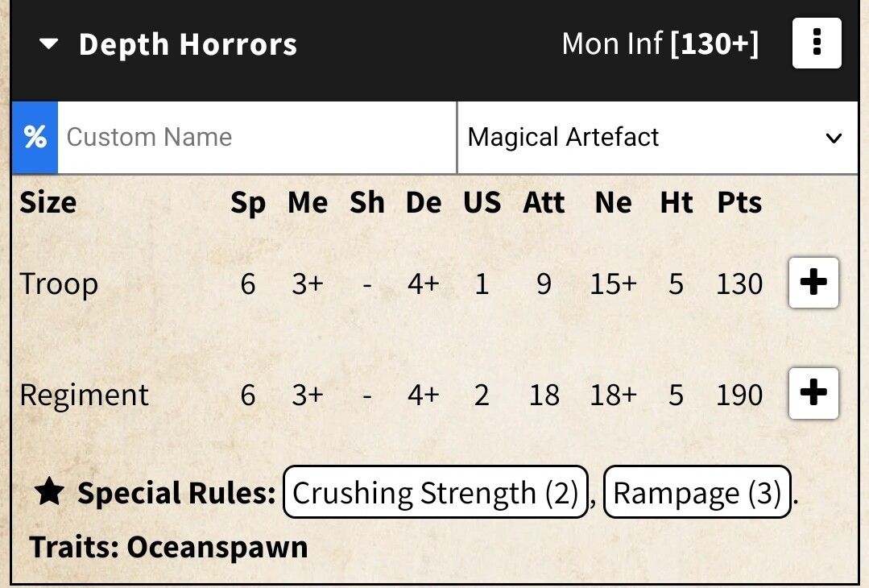869x588 pixels.
Task: Add a Regiment with its plus icon
Action: (x=813, y=394)
